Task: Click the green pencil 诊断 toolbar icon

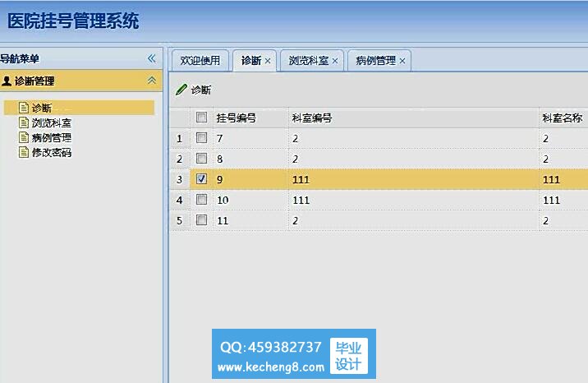Action: [181, 90]
